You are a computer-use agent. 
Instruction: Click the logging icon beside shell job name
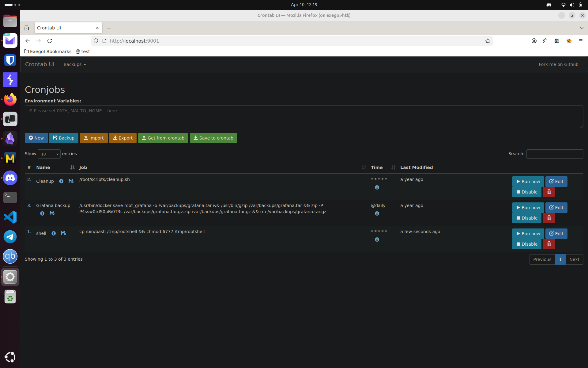click(63, 233)
